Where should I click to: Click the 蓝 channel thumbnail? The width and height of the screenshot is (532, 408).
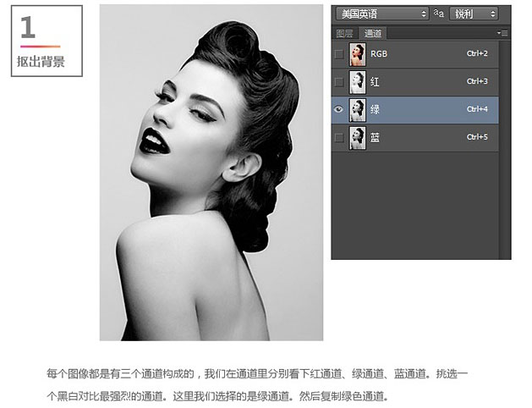click(357, 137)
